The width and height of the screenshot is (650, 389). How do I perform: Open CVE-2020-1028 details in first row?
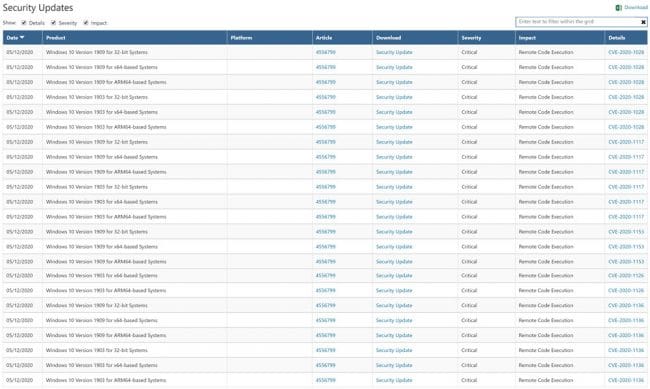[626, 52]
